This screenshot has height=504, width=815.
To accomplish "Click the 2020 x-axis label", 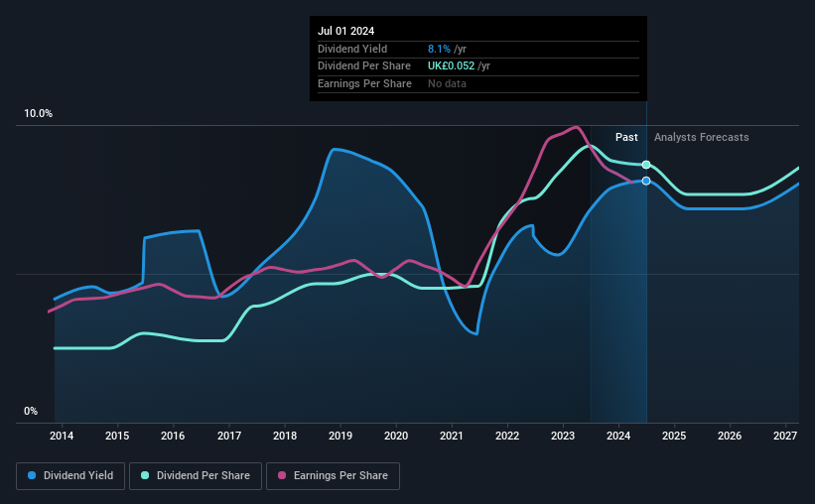I will click(396, 436).
